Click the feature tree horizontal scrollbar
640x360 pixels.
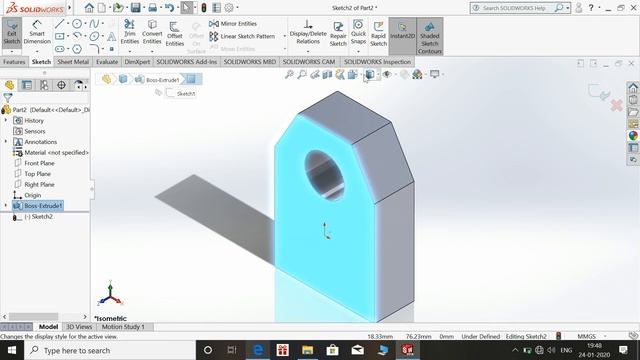click(33, 317)
